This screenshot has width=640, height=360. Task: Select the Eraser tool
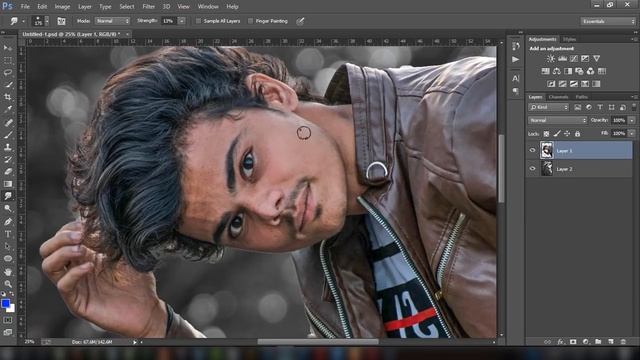(x=8, y=171)
